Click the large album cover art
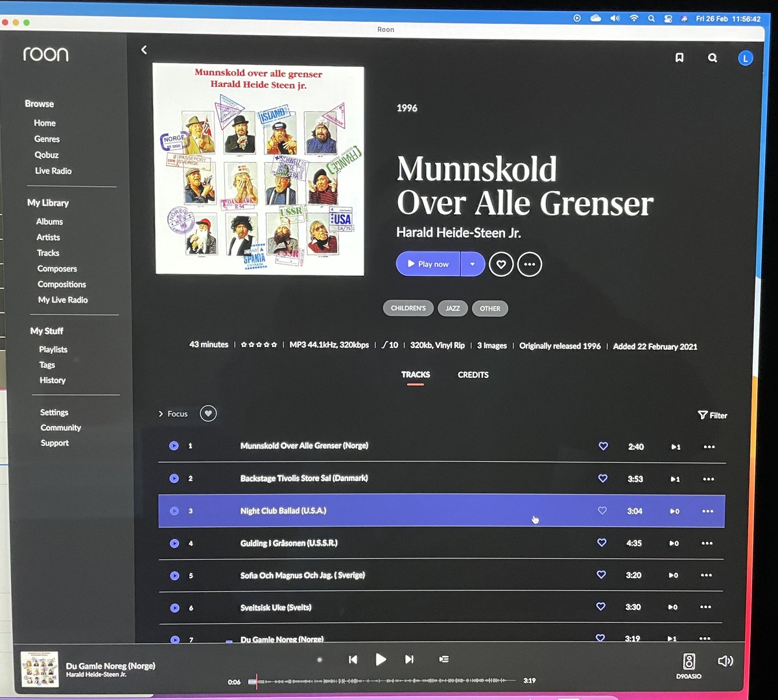The width and height of the screenshot is (778, 700). tap(259, 170)
